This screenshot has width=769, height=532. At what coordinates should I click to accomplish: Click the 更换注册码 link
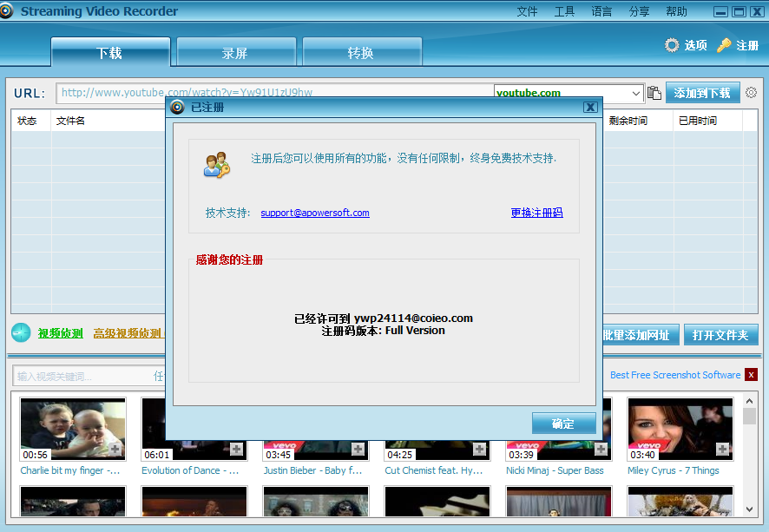[x=536, y=213]
